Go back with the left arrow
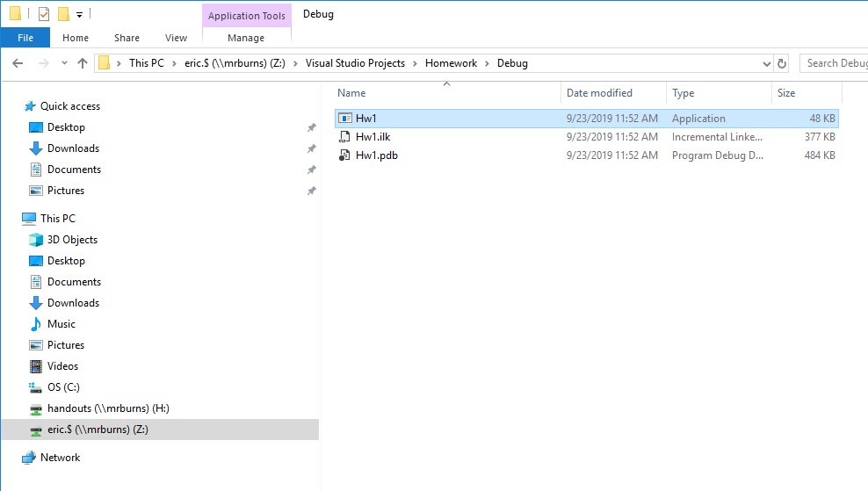Viewport: 868px width, 491px height. pos(18,63)
